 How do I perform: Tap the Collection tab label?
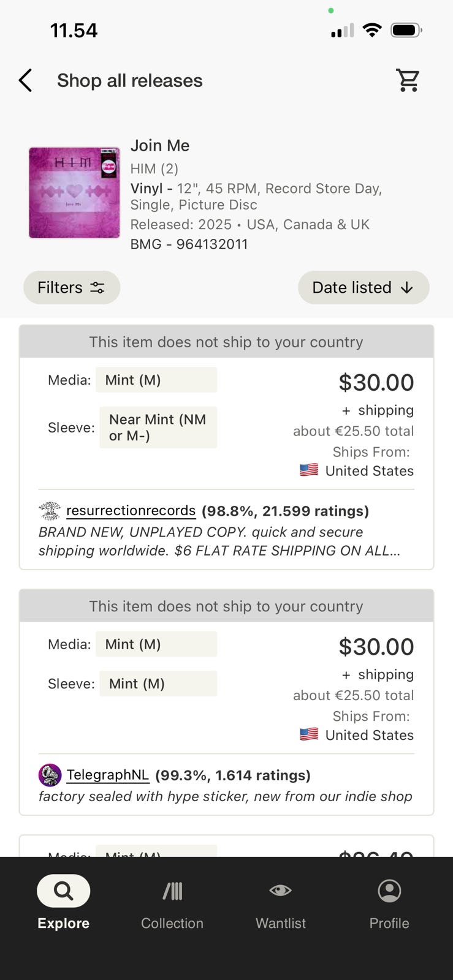tap(172, 923)
